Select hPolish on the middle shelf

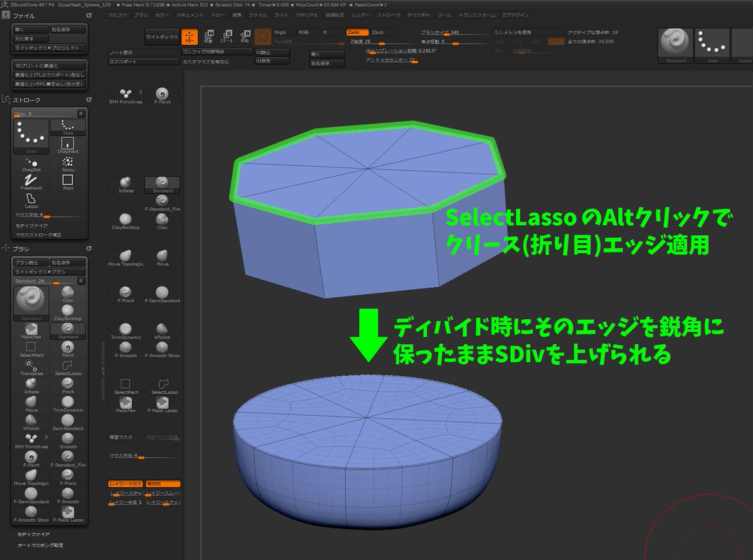[x=163, y=330]
